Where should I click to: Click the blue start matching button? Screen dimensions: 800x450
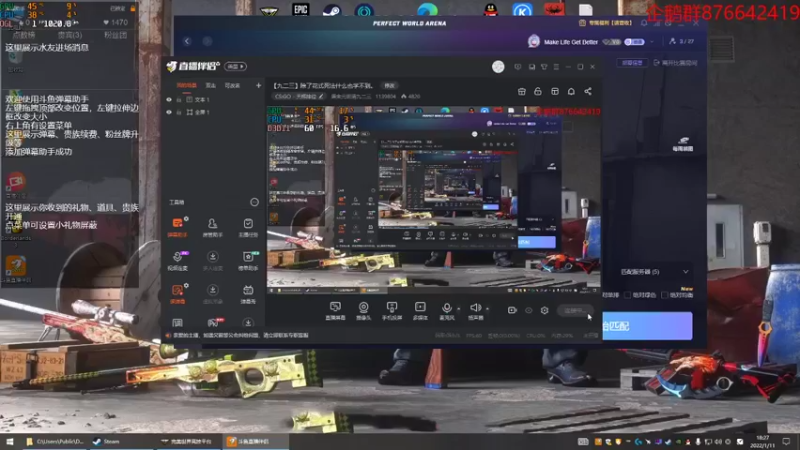[x=647, y=326]
